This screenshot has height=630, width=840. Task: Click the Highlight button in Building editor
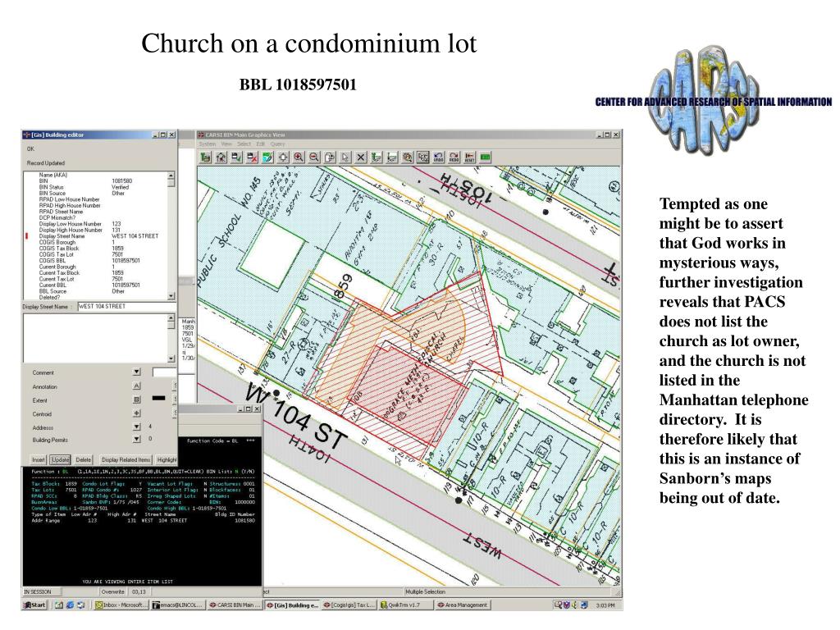(x=166, y=459)
